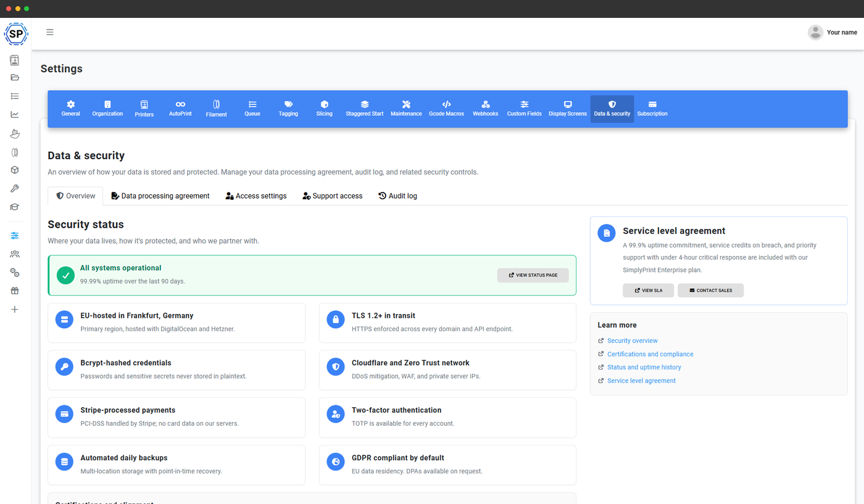
Task: Select the Overview sub-tab
Action: point(75,196)
